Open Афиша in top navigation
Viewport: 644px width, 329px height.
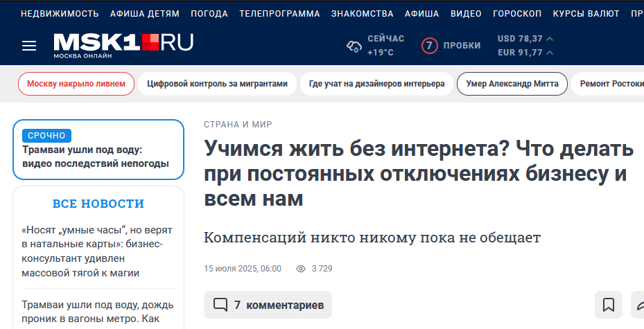click(x=421, y=14)
